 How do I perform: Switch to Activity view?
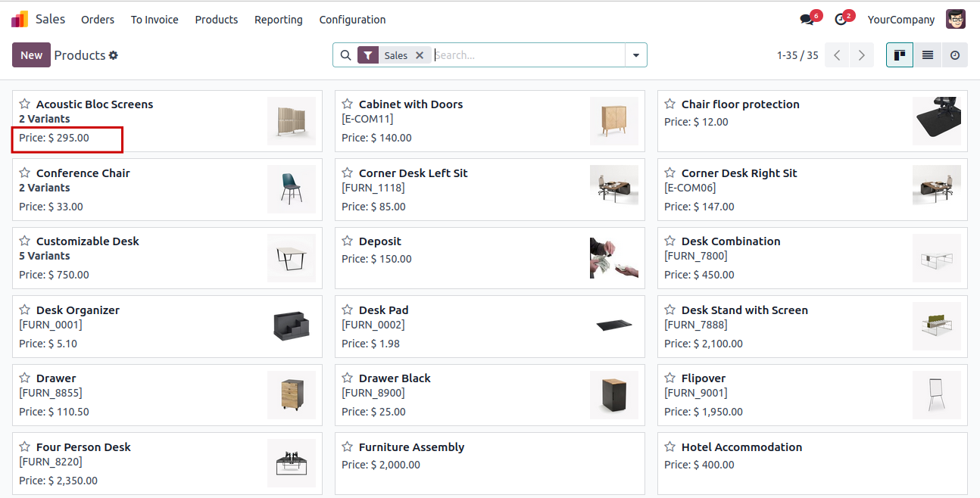coord(954,55)
